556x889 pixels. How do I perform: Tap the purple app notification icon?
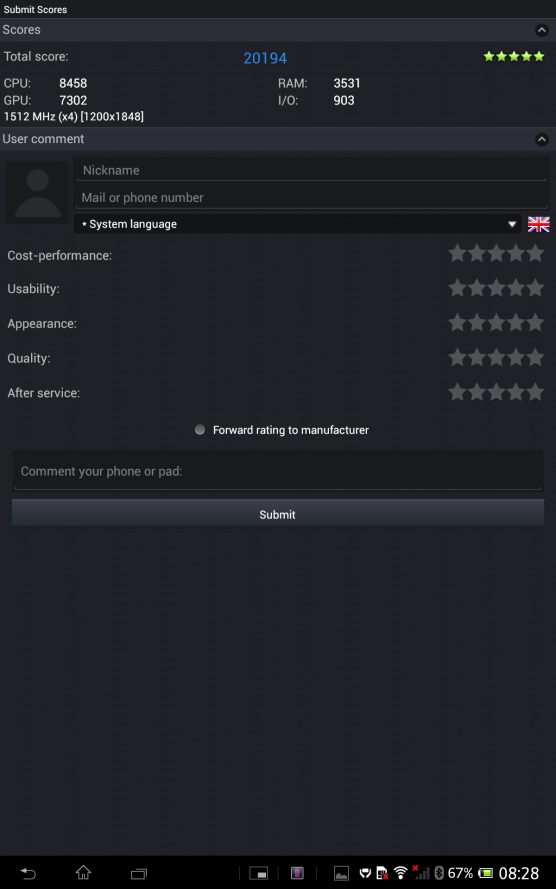coord(297,873)
